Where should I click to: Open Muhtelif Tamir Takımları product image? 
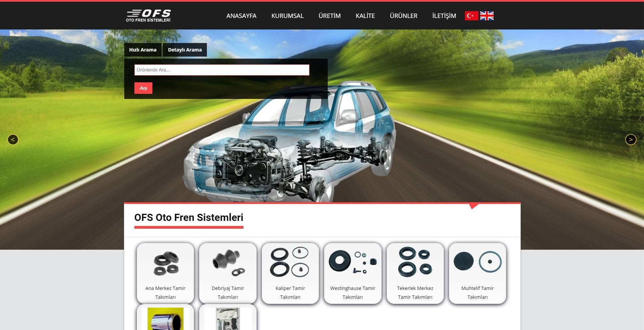click(x=477, y=262)
